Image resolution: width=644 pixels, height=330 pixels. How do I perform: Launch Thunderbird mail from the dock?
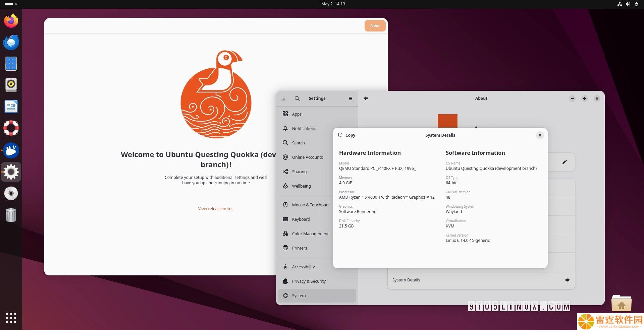point(11,42)
